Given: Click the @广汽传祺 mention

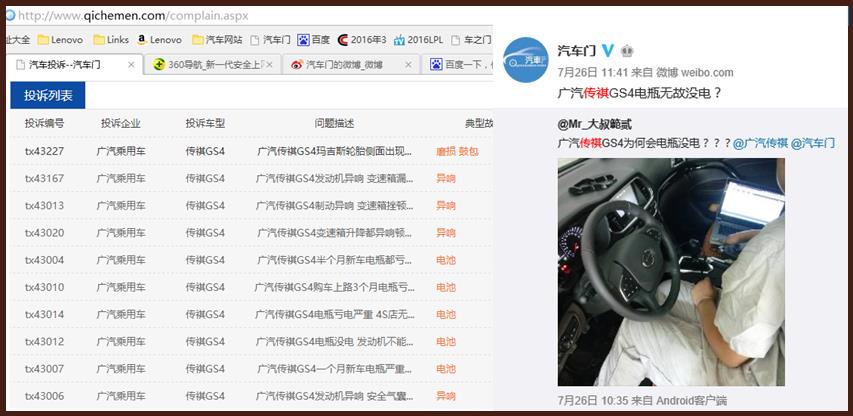Looking at the screenshot, I should (x=760, y=143).
